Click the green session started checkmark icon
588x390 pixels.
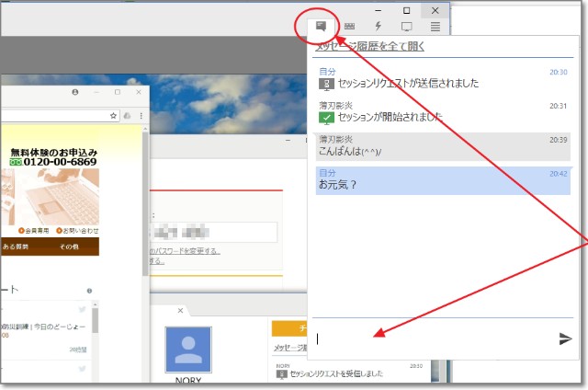[x=325, y=117]
